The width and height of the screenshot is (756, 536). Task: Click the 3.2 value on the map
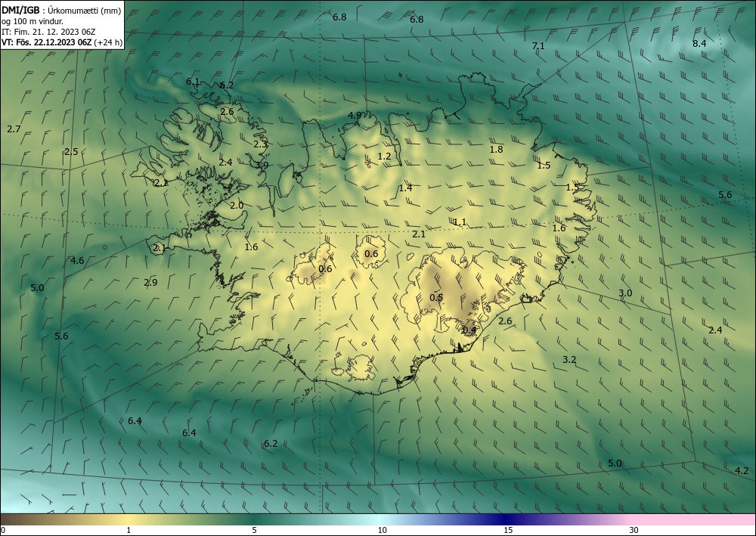pyautogui.click(x=569, y=360)
